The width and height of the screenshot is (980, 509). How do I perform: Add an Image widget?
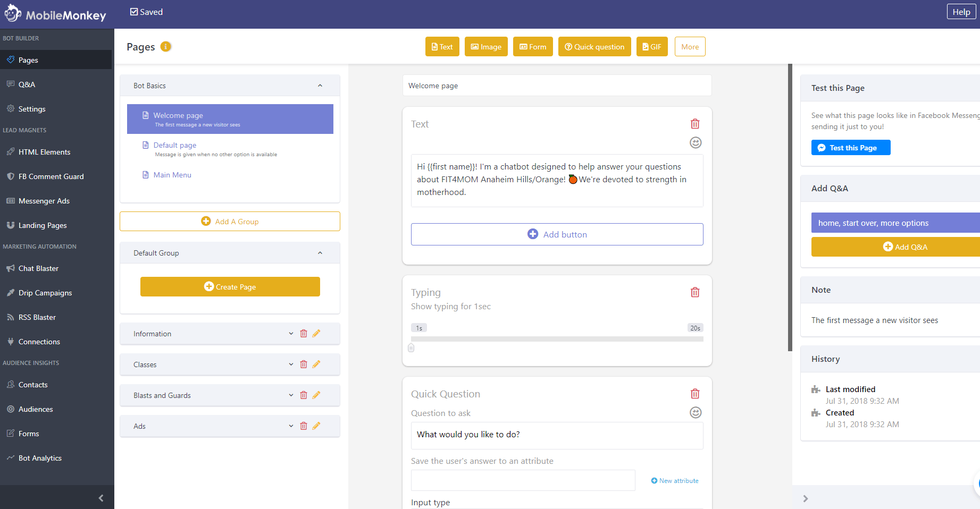486,47
